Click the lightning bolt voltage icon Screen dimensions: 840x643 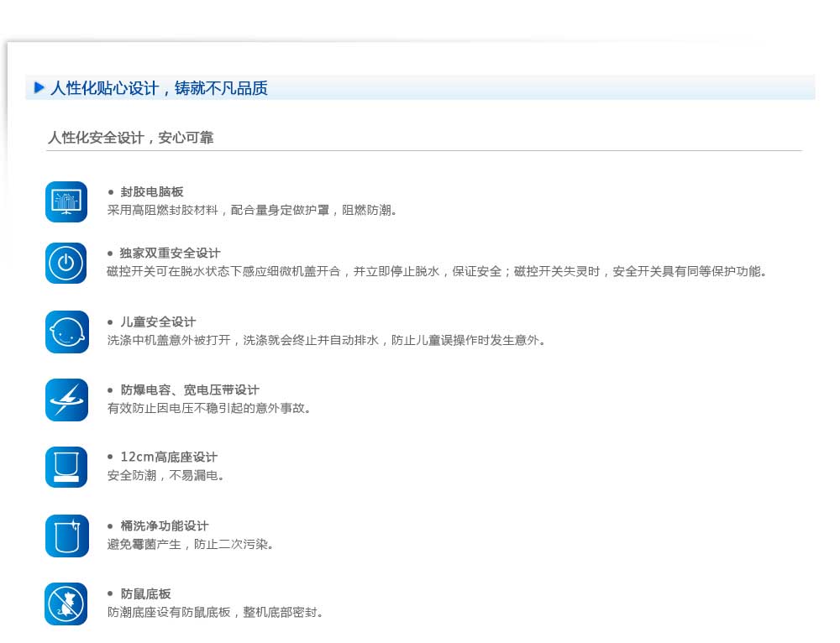click(66, 400)
